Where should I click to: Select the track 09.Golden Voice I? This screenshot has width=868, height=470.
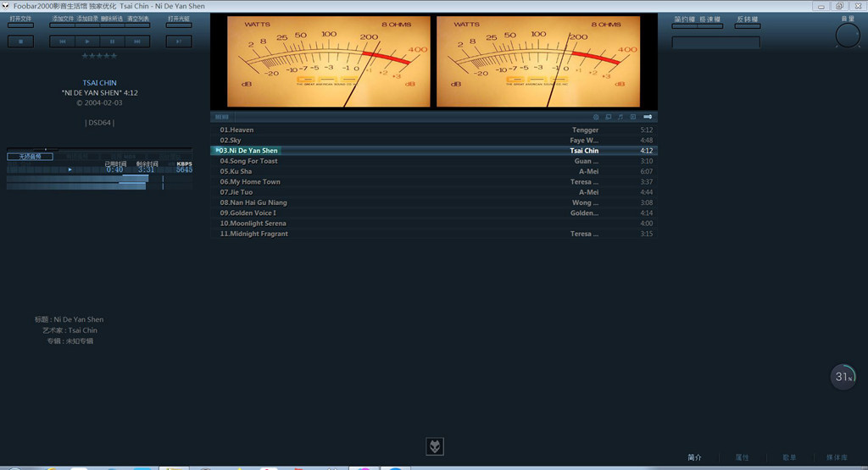[434, 213]
